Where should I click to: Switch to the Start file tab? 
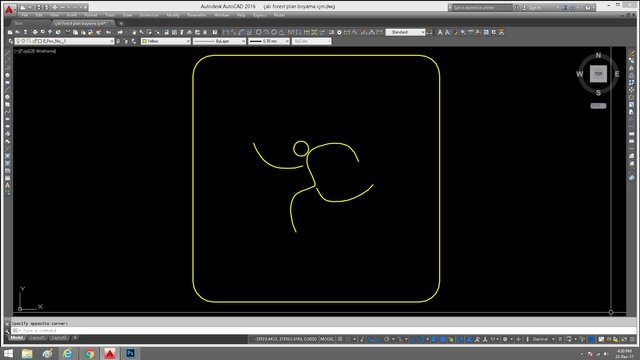pos(18,23)
